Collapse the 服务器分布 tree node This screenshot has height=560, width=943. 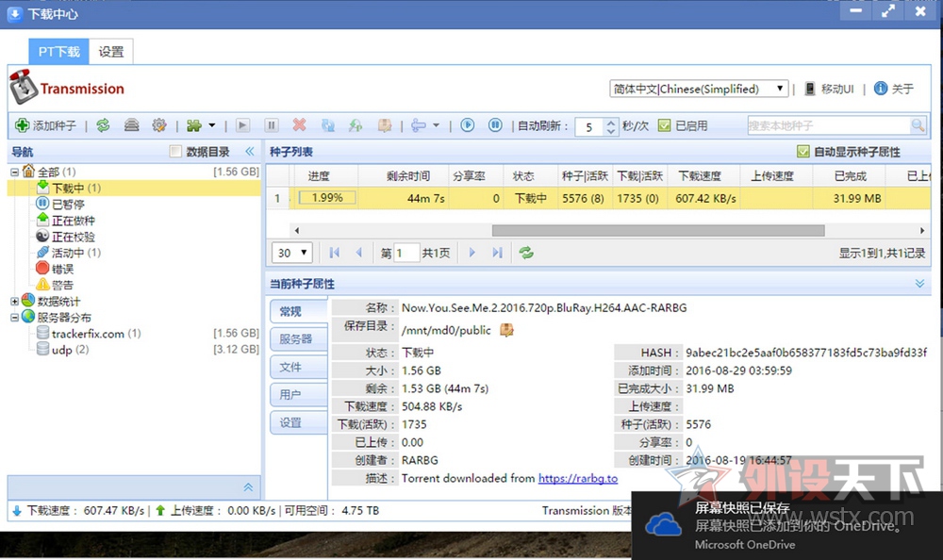point(14,318)
